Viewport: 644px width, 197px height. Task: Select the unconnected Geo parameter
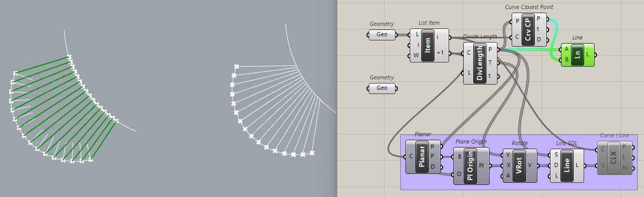click(x=382, y=88)
